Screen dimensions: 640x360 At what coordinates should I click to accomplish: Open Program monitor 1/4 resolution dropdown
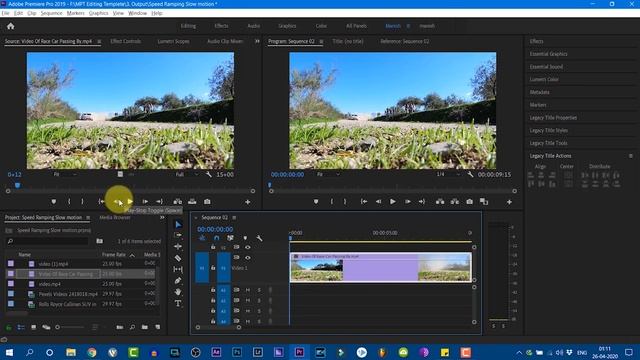448,174
